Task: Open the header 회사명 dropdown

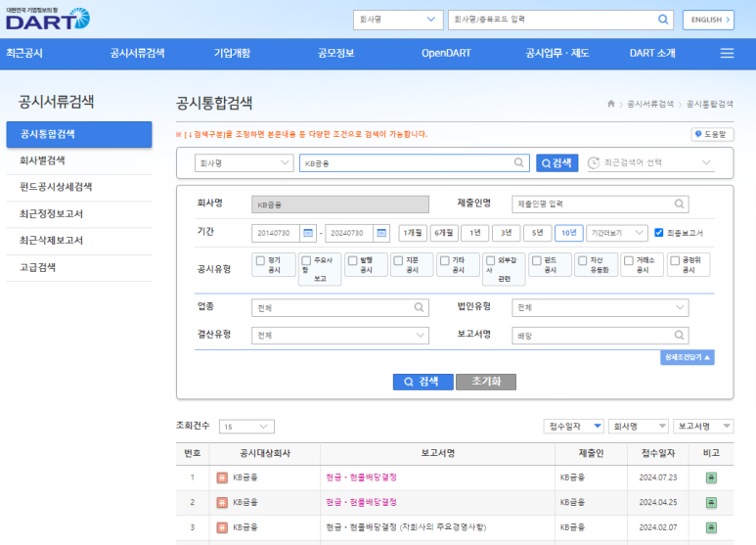Action: 398,20
